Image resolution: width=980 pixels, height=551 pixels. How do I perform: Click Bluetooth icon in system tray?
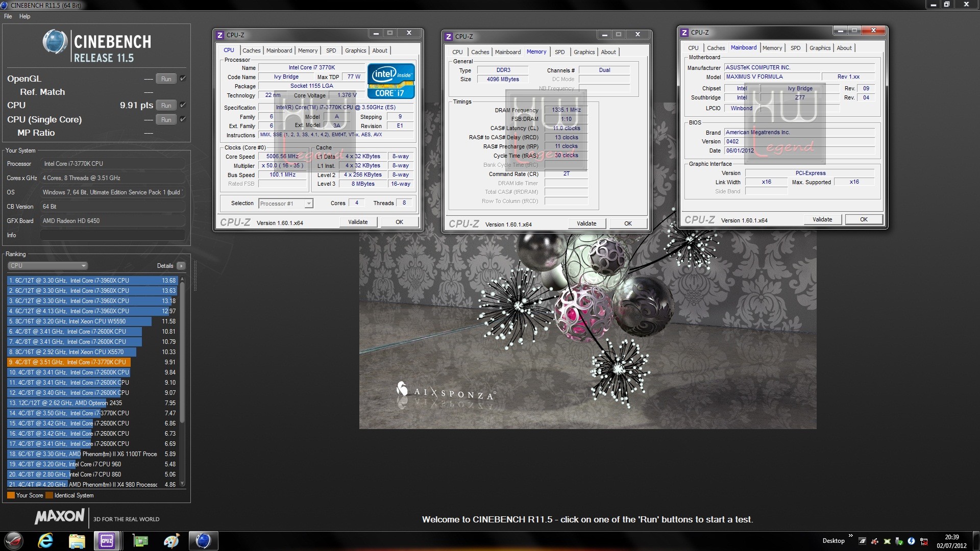(x=911, y=541)
